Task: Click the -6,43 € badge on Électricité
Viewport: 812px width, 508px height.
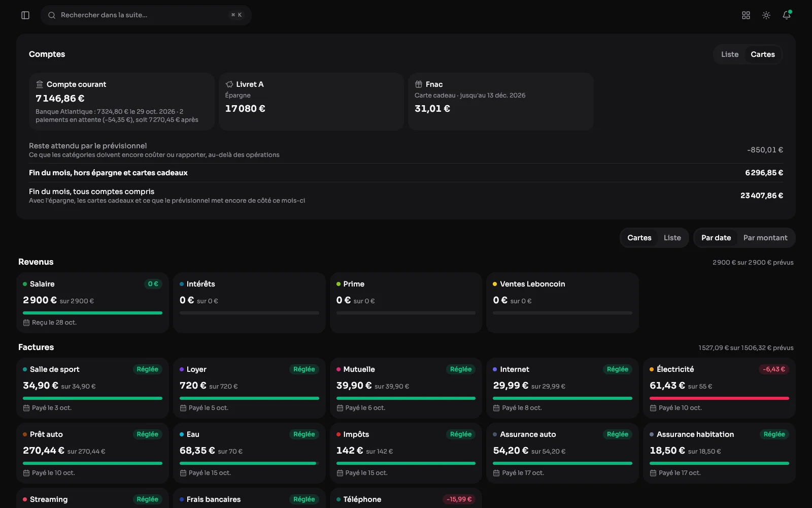Action: click(774, 369)
